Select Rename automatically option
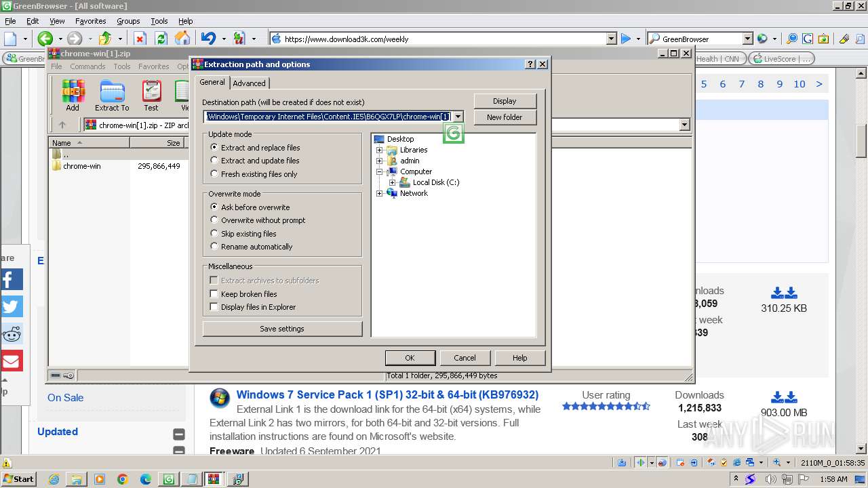The height and width of the screenshot is (488, 868). (252, 247)
